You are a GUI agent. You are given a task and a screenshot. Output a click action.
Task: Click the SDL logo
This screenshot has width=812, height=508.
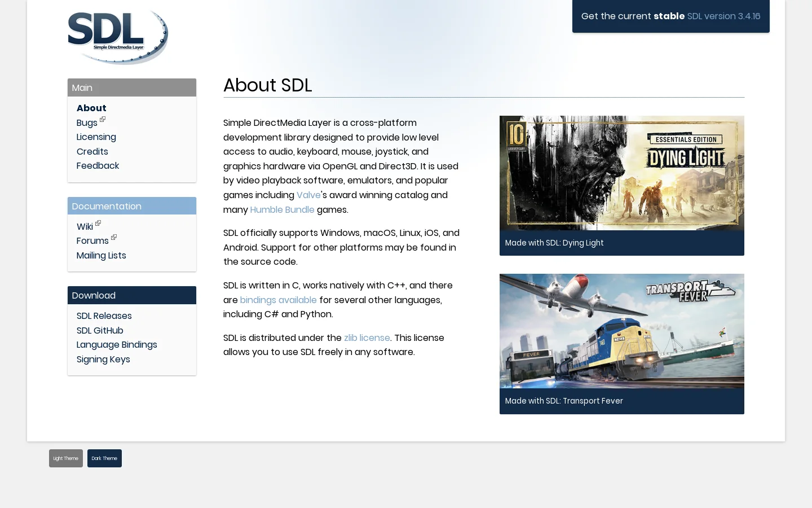click(118, 37)
